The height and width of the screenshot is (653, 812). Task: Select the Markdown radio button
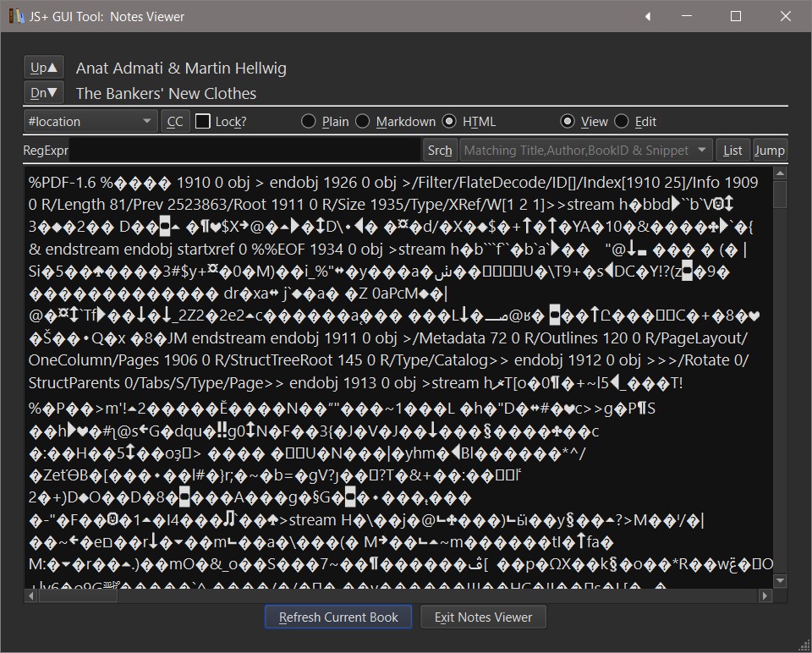(x=363, y=122)
